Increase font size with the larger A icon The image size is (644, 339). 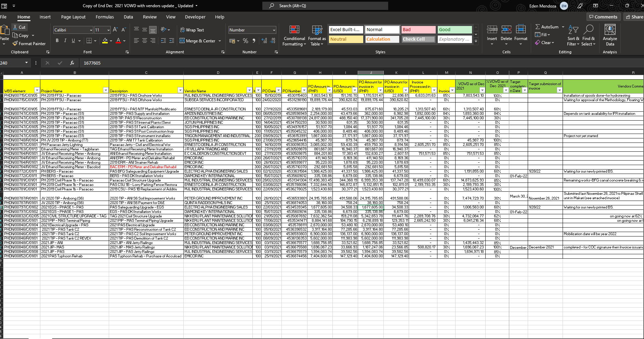(115, 30)
